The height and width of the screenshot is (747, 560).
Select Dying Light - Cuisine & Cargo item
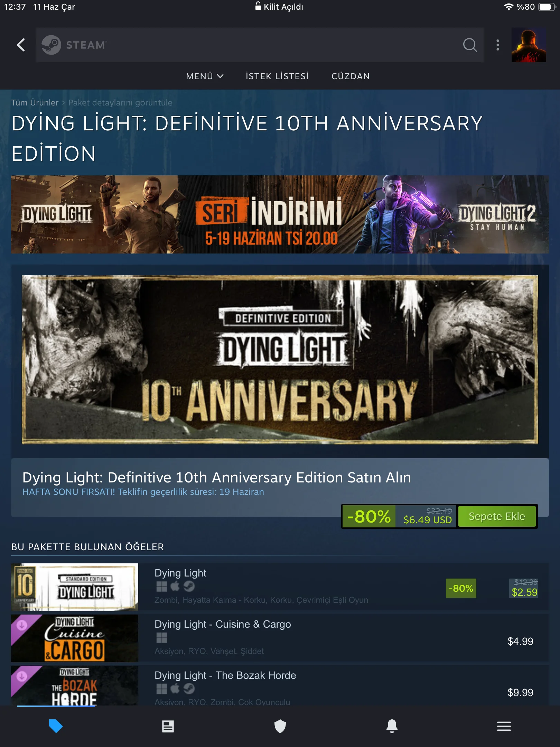pyautogui.click(x=280, y=638)
